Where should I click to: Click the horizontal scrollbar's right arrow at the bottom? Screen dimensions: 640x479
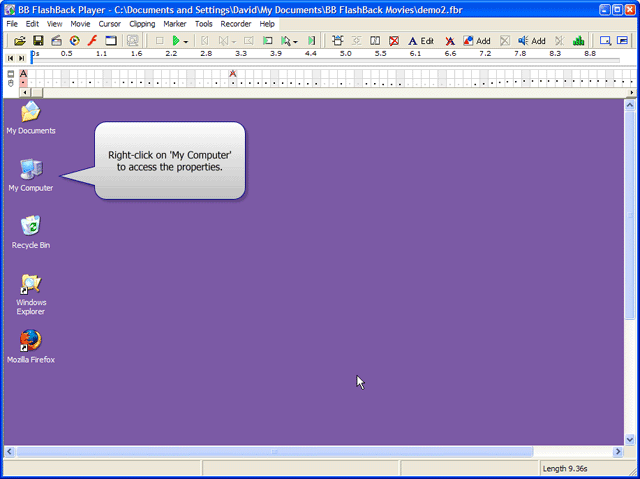coord(618,451)
